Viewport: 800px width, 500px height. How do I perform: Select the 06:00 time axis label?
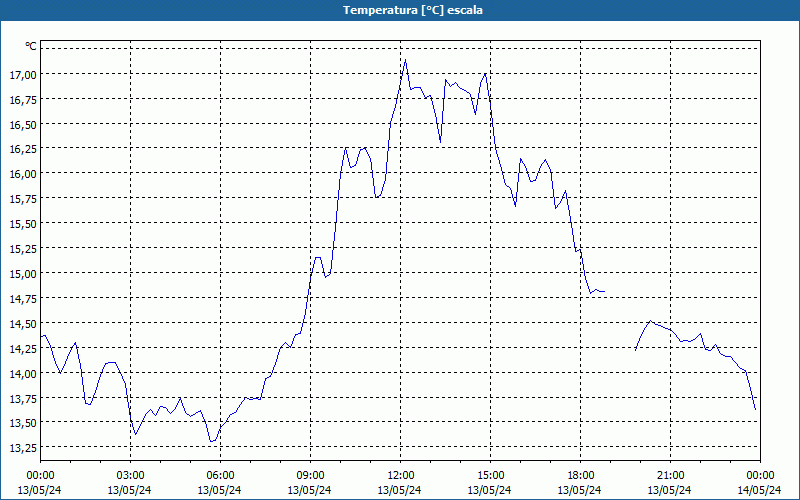(x=220, y=476)
